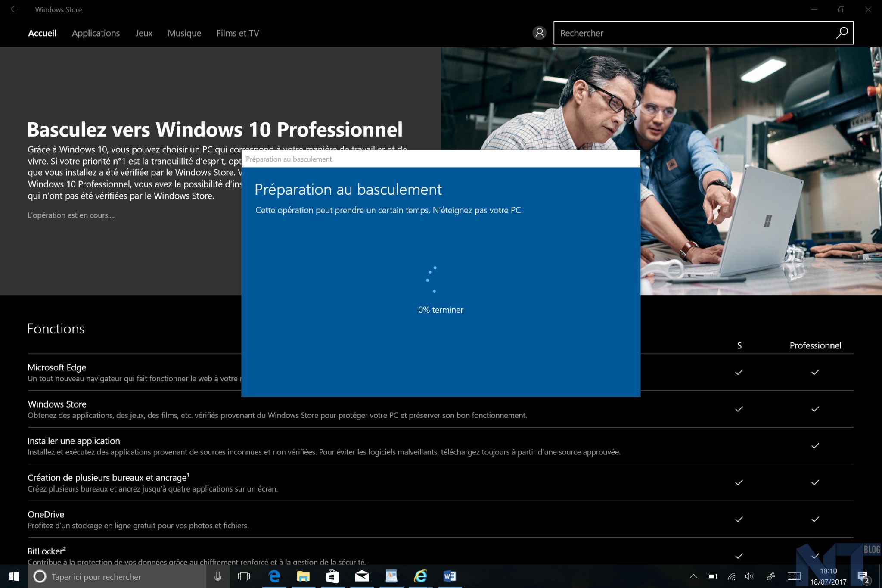The width and height of the screenshot is (882, 588).
Task: Click the volume icon in the system tray
Action: pos(749,576)
